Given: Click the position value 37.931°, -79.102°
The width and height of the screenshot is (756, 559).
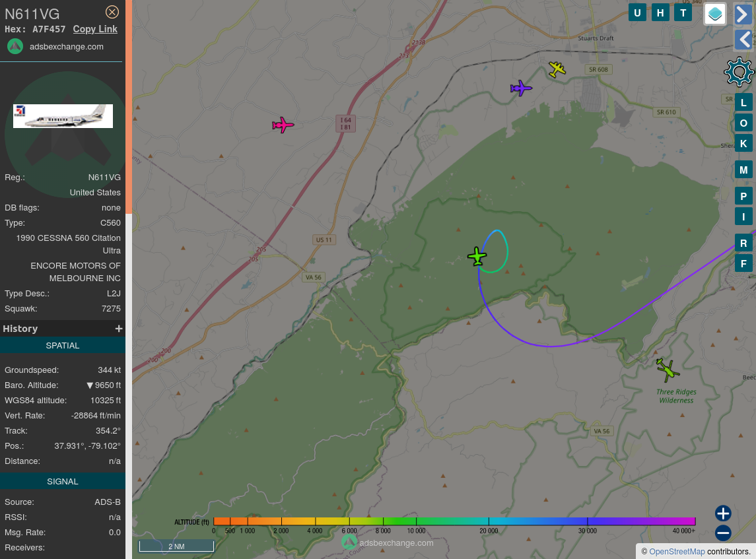Looking at the screenshot, I should click(x=87, y=446).
